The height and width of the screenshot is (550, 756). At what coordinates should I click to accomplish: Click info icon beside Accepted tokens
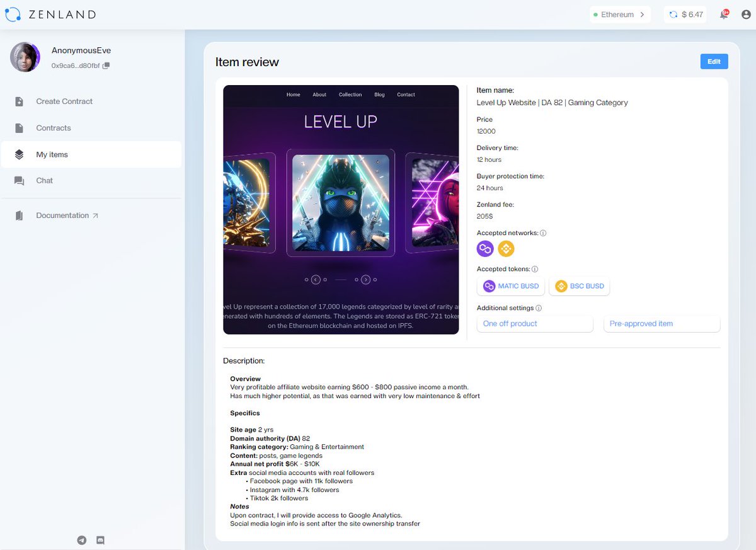pos(535,269)
